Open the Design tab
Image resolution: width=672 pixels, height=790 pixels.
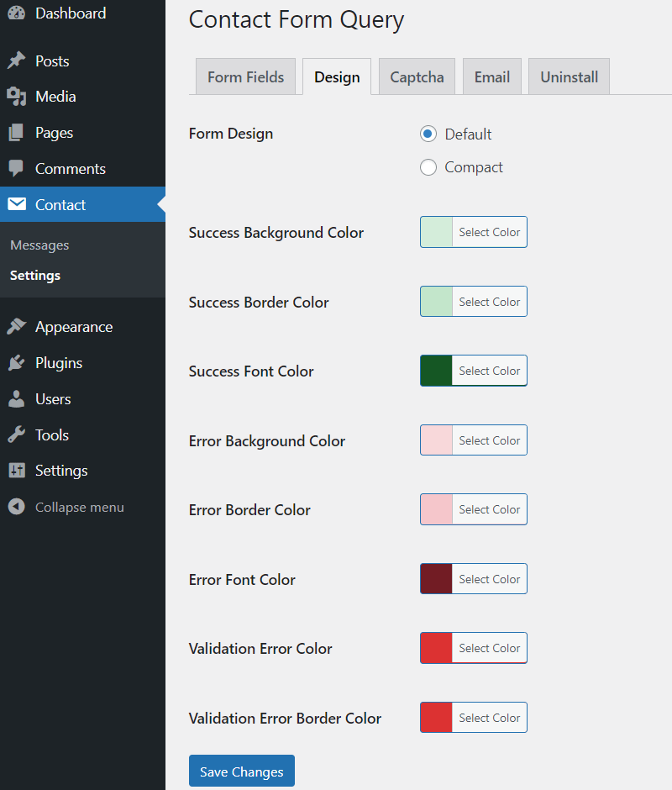337,76
